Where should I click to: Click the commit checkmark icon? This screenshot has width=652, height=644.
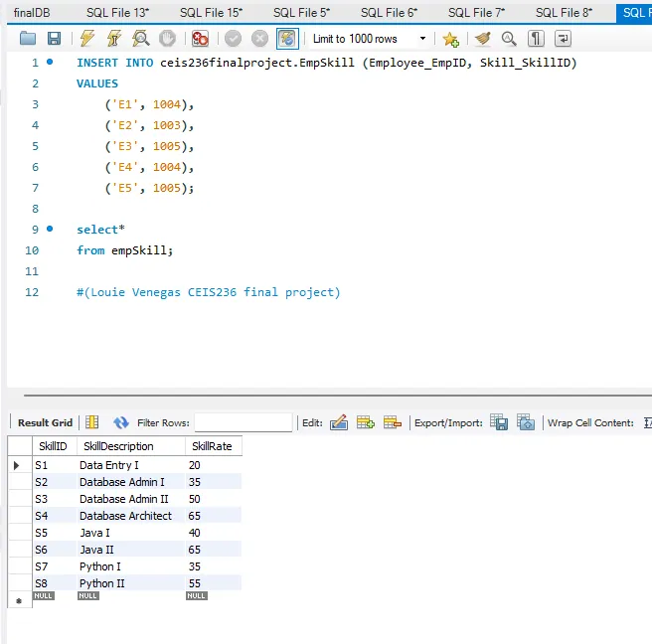233,39
